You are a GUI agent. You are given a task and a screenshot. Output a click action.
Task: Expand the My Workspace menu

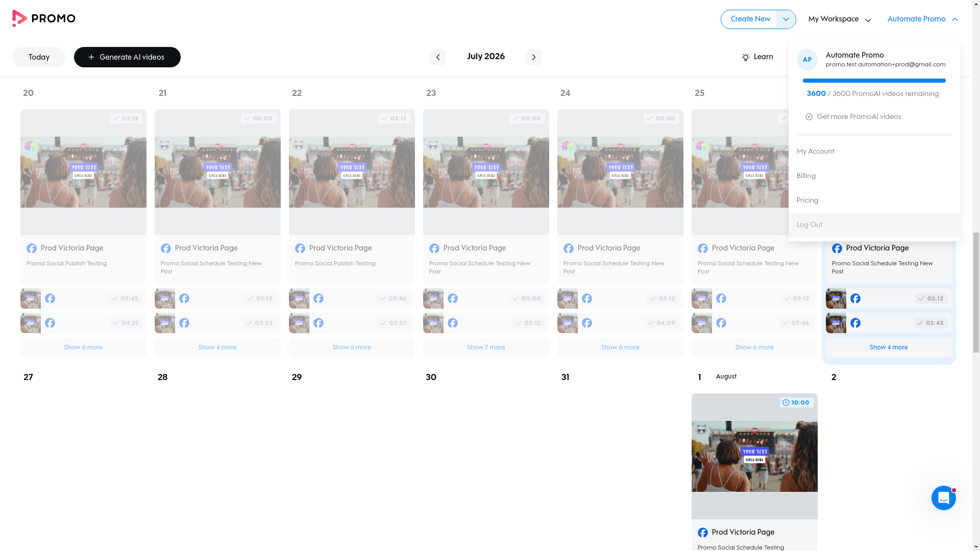[840, 19]
